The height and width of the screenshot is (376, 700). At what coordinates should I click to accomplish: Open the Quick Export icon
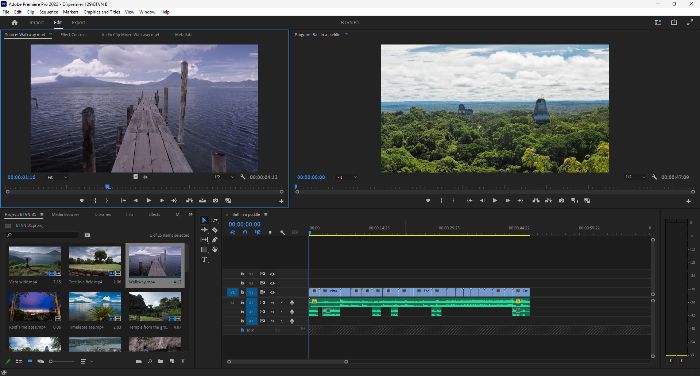674,22
